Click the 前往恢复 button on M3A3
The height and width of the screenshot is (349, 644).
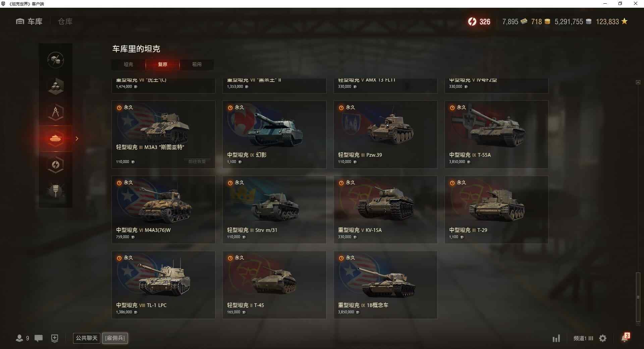tap(197, 162)
